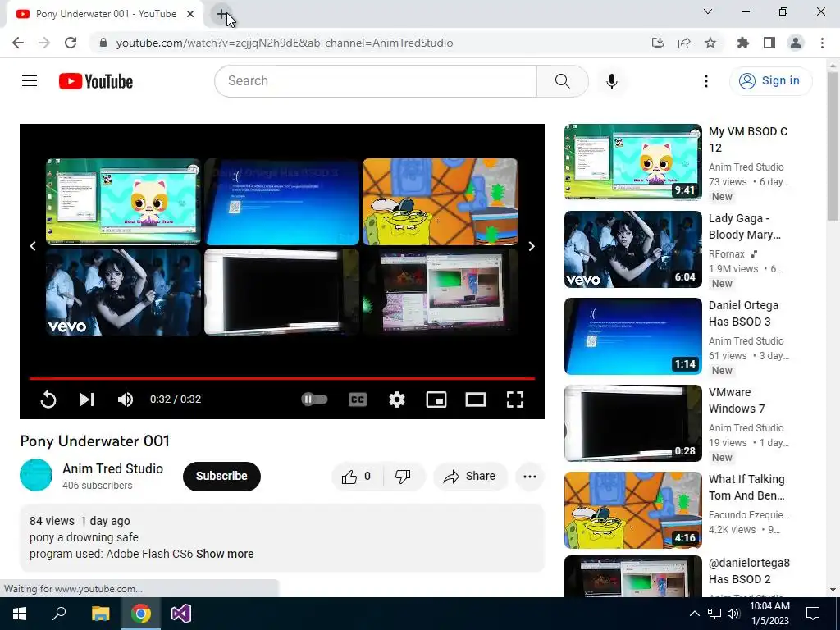
Task: Open the Anim Tred Studio channel name link
Action: 112,468
